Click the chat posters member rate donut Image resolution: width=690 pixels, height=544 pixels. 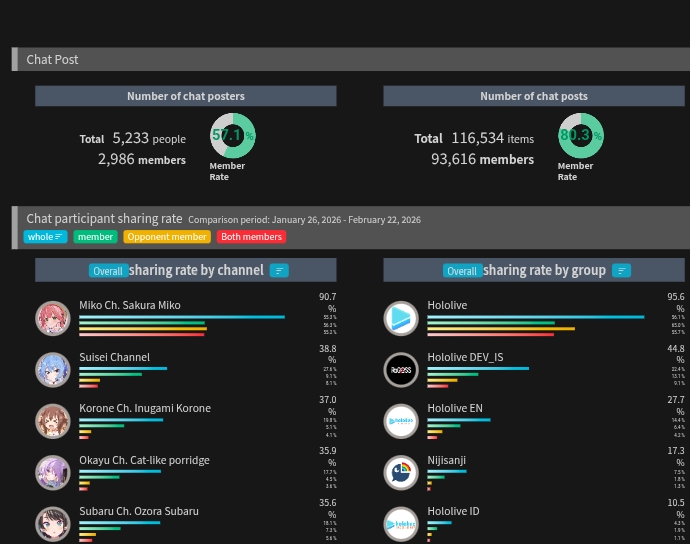232,136
